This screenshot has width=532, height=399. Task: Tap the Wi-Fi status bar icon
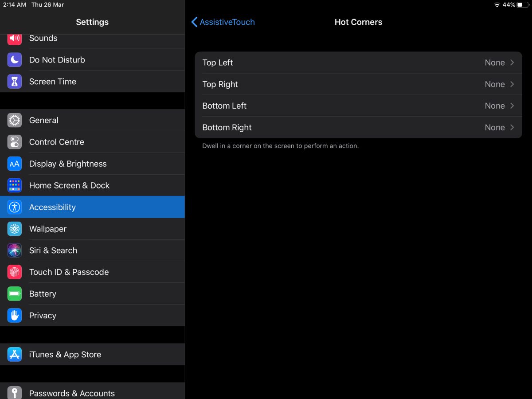coord(497,5)
